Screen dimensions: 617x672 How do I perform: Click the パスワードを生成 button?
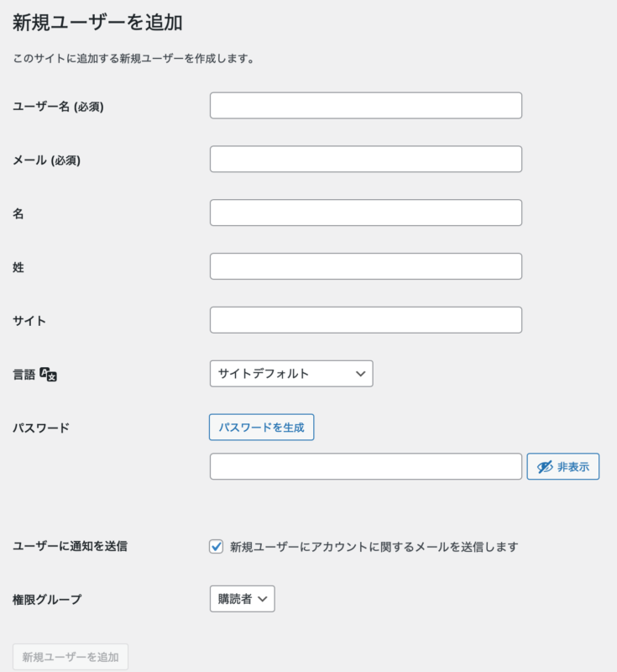click(262, 428)
